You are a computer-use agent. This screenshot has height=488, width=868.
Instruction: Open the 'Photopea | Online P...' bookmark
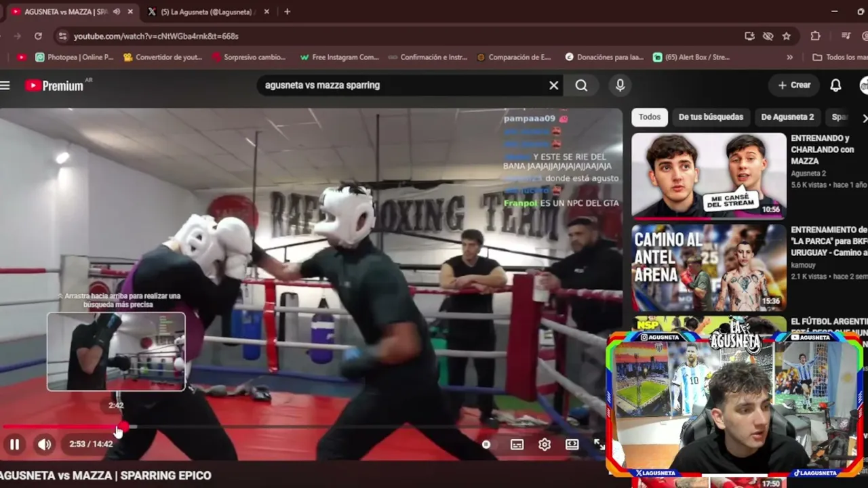point(74,58)
